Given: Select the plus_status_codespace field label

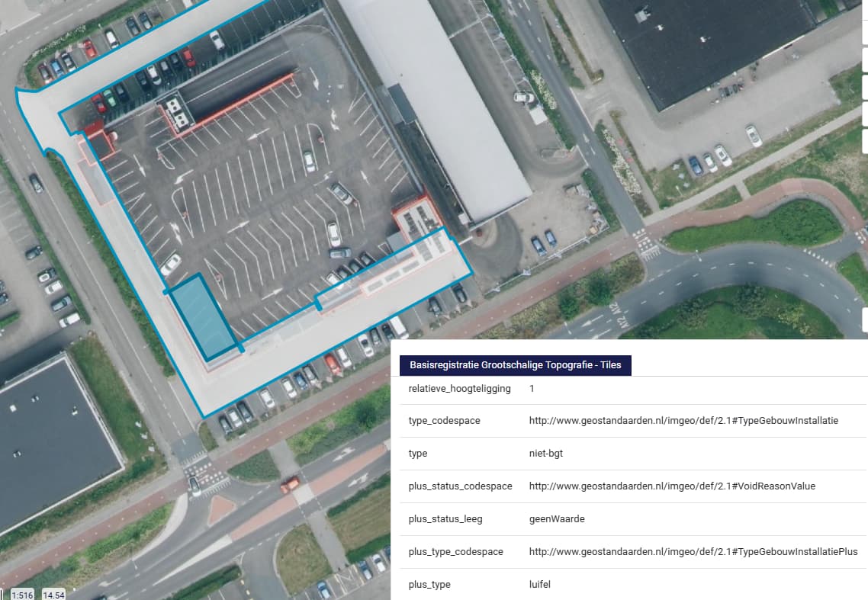Looking at the screenshot, I should [460, 486].
